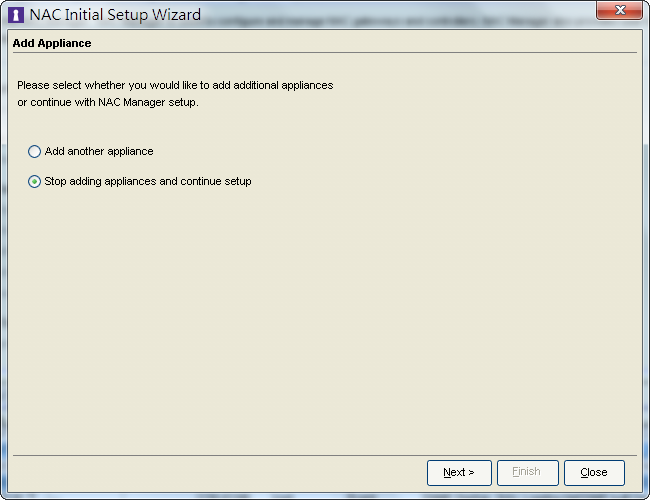Click the separator line above the wizard buttons

tap(325, 455)
